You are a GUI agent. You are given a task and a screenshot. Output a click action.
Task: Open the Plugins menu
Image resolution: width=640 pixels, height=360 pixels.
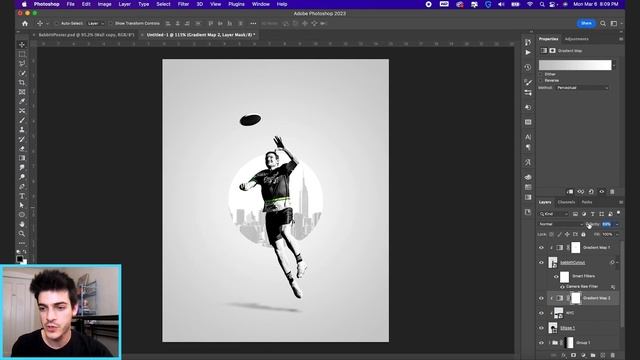point(236,4)
